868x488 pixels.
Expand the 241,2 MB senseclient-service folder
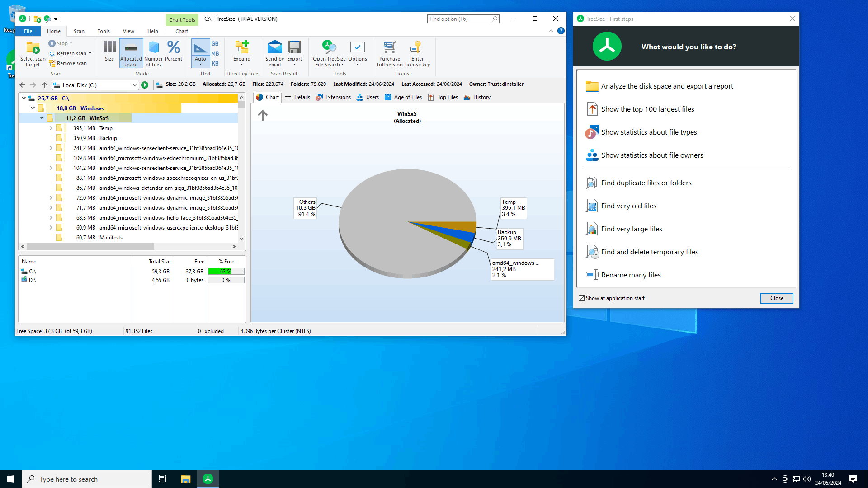point(51,148)
